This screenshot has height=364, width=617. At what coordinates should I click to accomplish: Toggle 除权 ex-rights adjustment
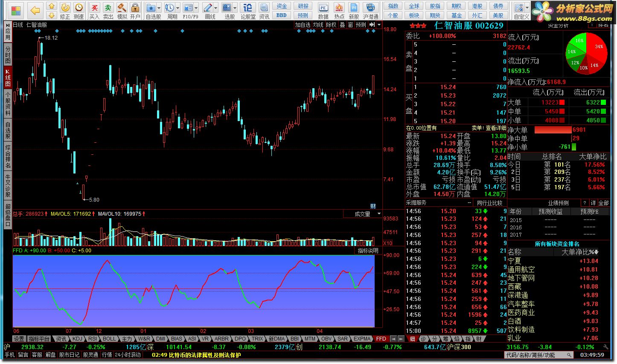(331, 25)
